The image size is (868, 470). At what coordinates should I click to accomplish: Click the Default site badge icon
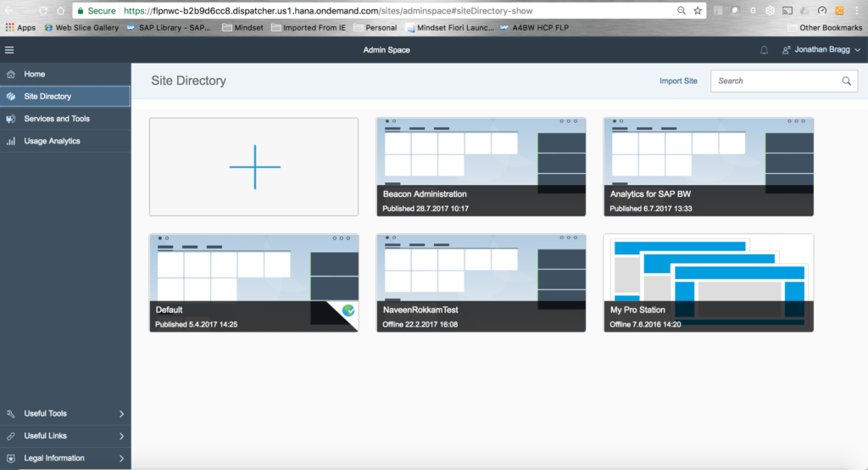pos(348,311)
